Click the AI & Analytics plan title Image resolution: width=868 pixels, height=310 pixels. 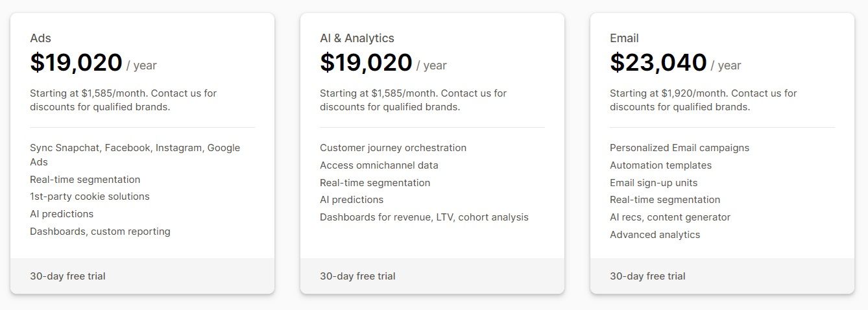357,38
